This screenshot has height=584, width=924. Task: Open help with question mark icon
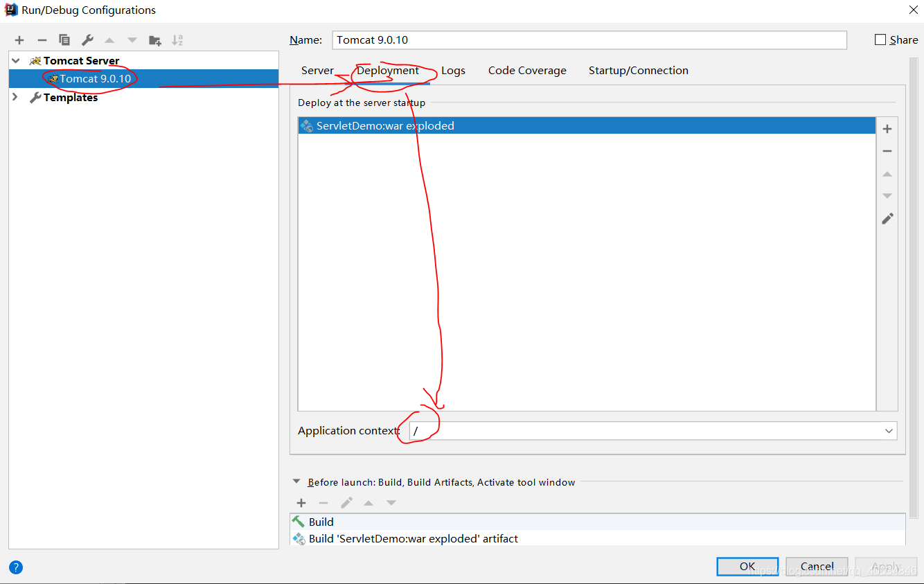pos(16,567)
